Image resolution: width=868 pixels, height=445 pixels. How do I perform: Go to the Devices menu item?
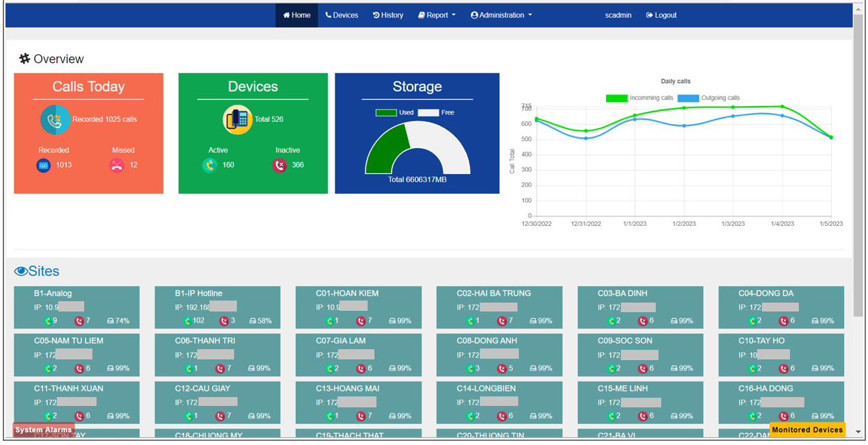click(342, 15)
